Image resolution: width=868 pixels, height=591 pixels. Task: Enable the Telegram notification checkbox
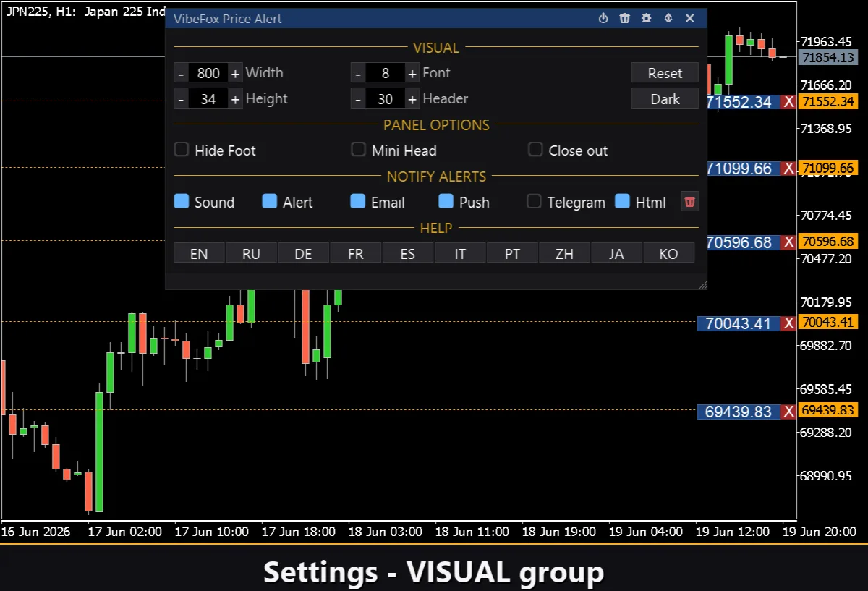534,201
